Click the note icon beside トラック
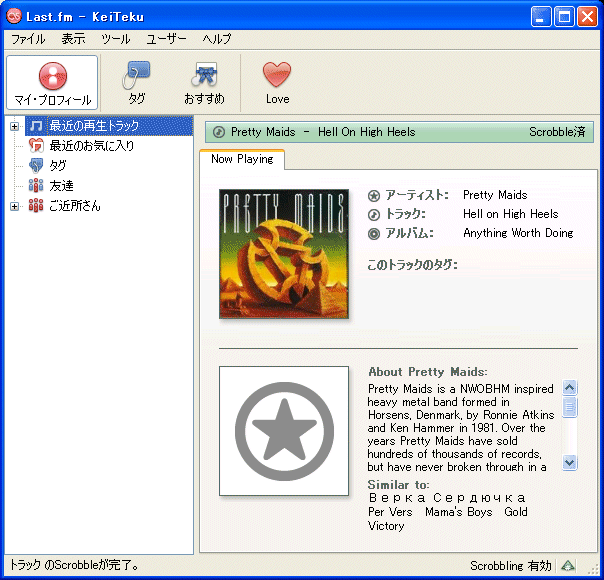Image resolution: width=604 pixels, height=580 pixels. tap(374, 215)
